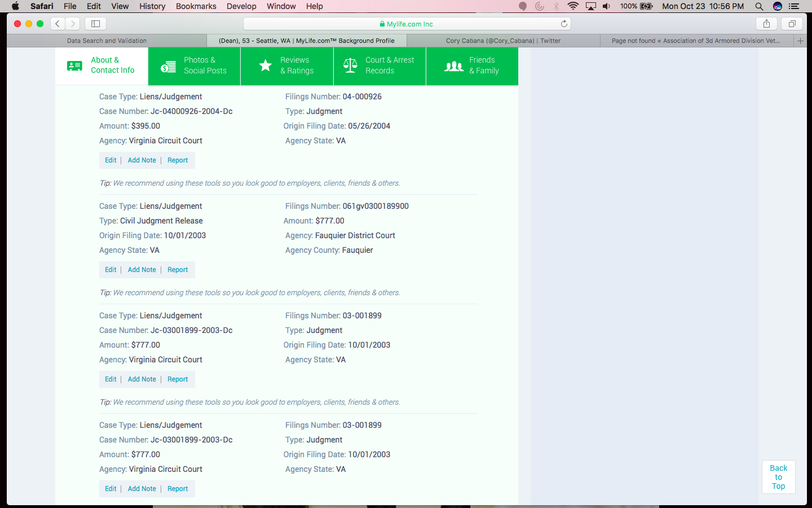Switch to the Page not found tab
812x508 pixels.
tap(696, 41)
